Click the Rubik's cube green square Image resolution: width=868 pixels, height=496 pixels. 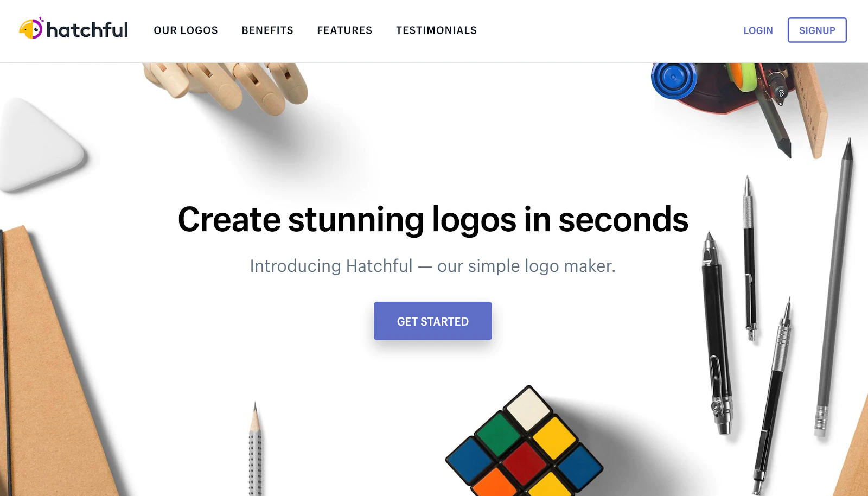[x=498, y=435]
